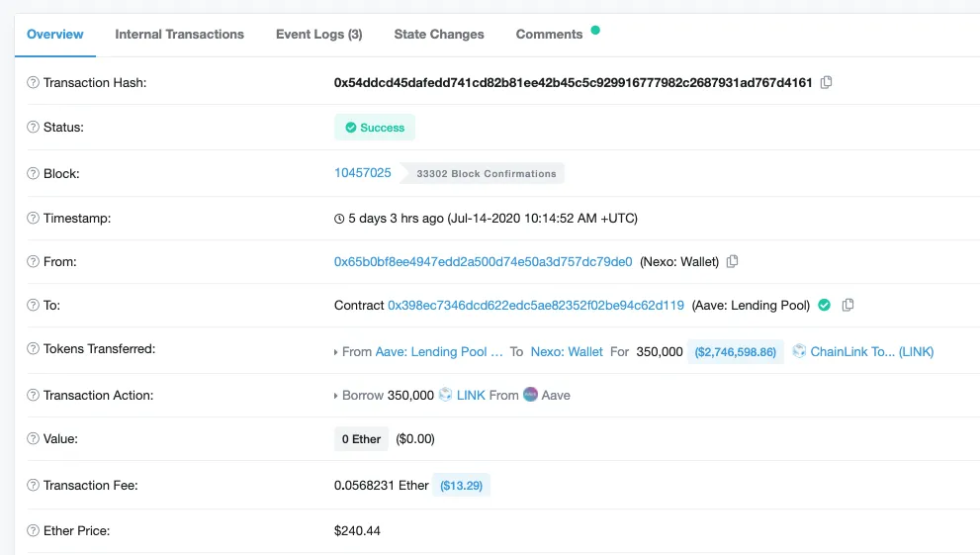Open the From address 0x65b0bf8ee... link

(x=484, y=262)
